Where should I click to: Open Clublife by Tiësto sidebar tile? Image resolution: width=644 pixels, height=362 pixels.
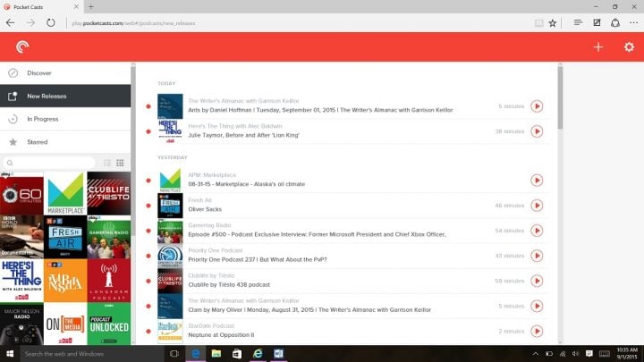(x=109, y=193)
